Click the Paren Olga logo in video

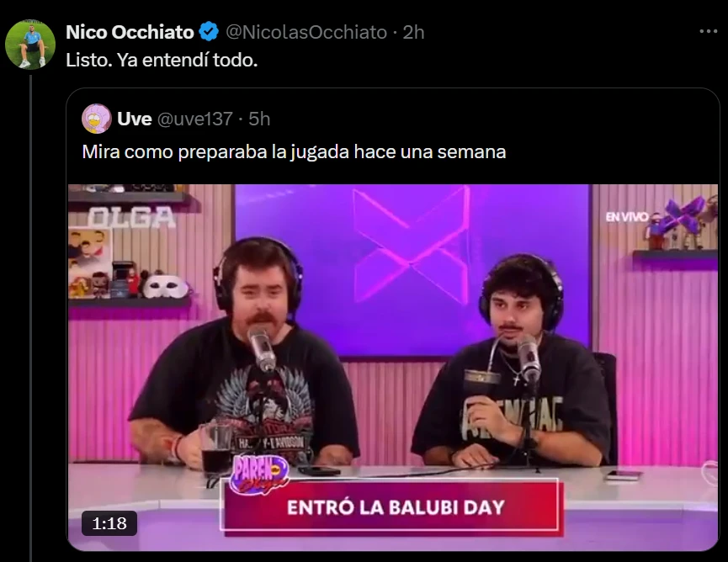[260, 473]
